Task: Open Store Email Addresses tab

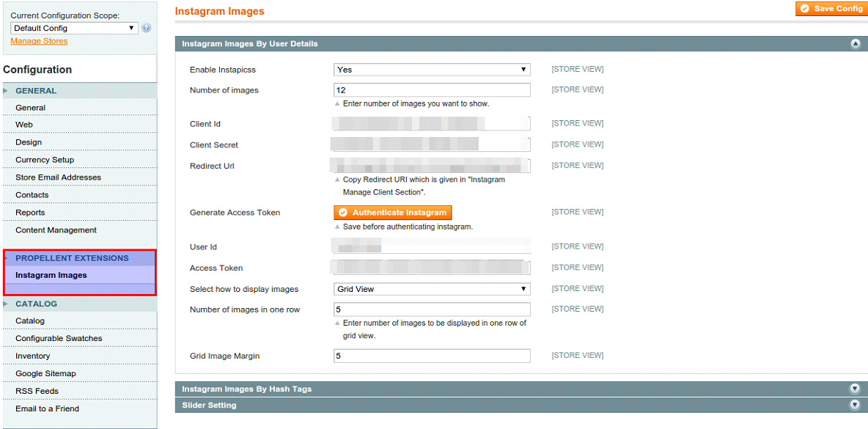Action: click(80, 177)
